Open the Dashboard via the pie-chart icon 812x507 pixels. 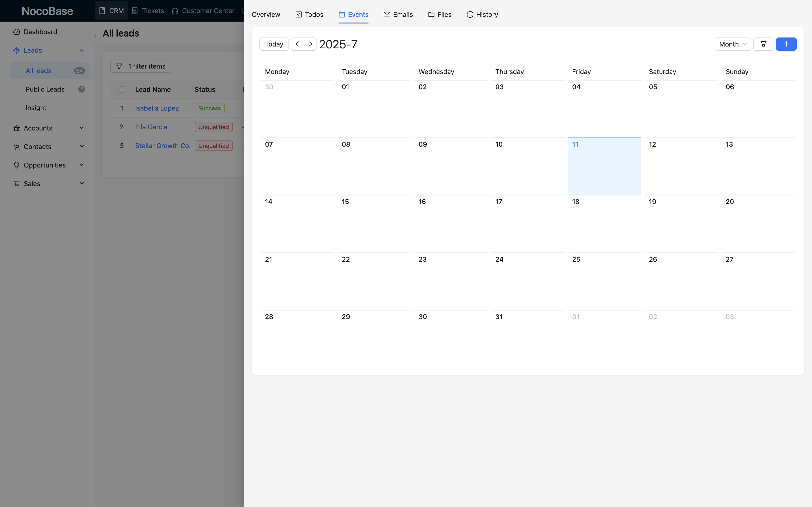(x=17, y=32)
